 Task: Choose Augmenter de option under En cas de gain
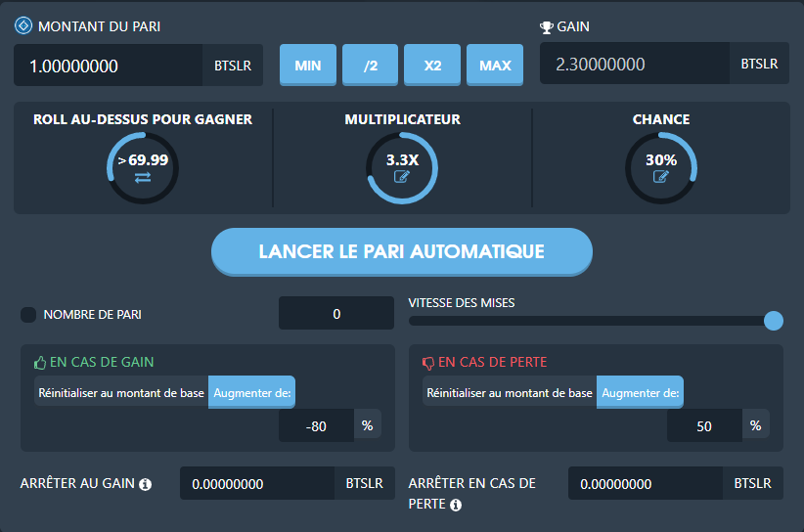252,393
